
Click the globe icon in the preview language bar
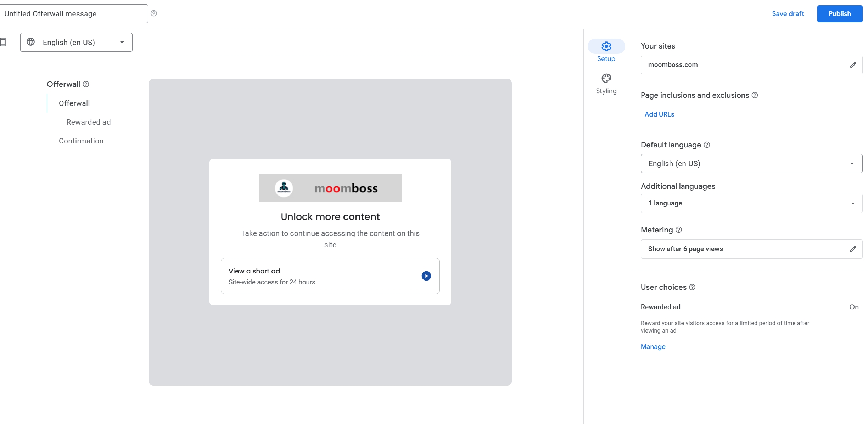pos(31,42)
